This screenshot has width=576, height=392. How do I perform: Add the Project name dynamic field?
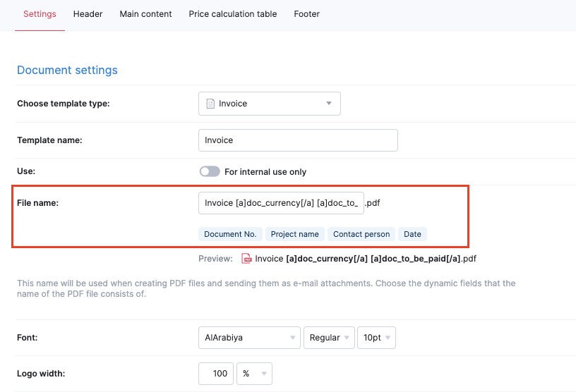(294, 234)
